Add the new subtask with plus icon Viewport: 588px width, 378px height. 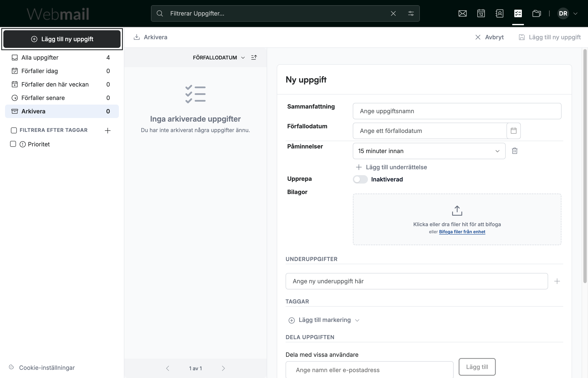click(x=557, y=281)
